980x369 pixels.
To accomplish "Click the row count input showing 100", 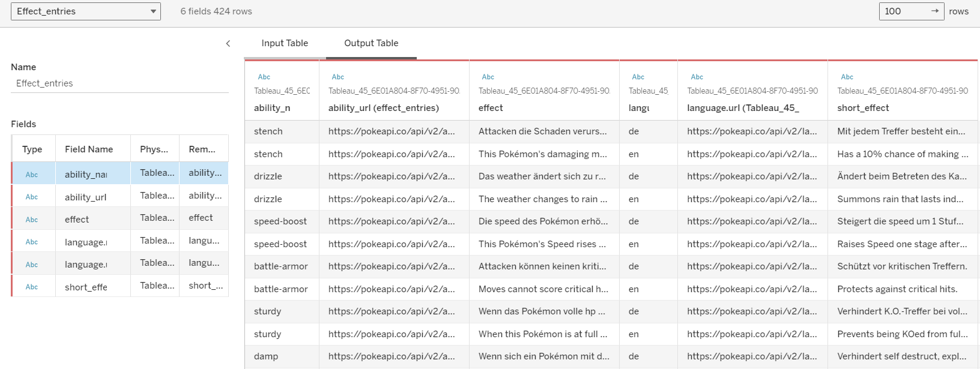I will 903,11.
